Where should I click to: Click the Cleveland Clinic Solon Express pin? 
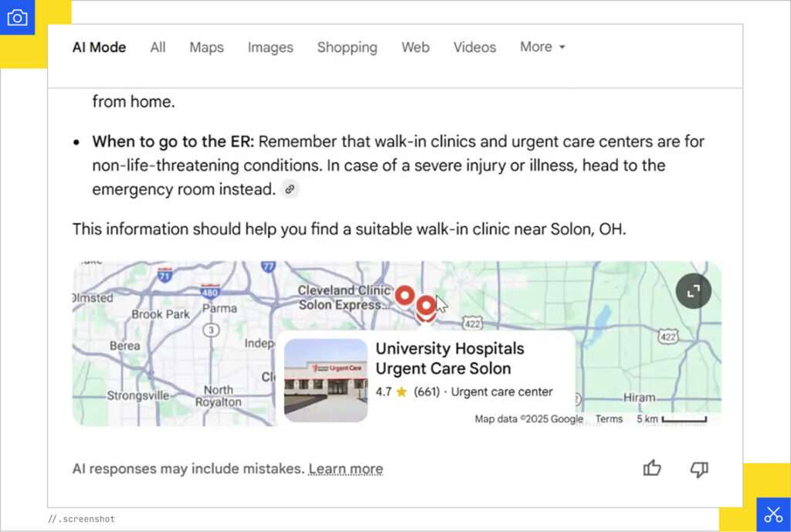coord(404,295)
